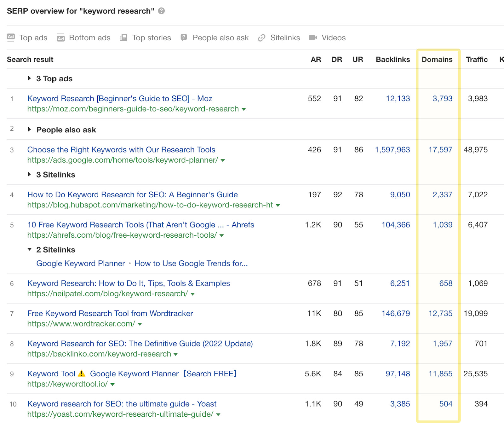504x423 pixels.
Task: Open Neil Patel Keyword Research result title
Action: pos(129,283)
